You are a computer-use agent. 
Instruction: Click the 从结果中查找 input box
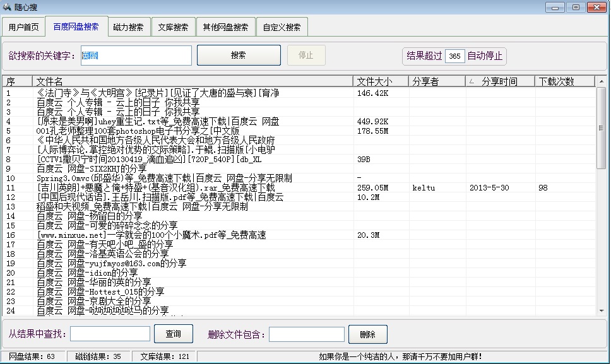click(110, 334)
